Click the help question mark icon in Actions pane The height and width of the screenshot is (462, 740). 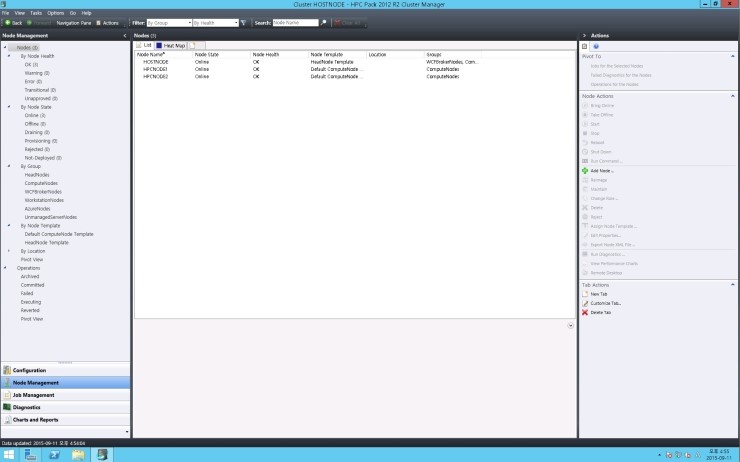point(596,46)
